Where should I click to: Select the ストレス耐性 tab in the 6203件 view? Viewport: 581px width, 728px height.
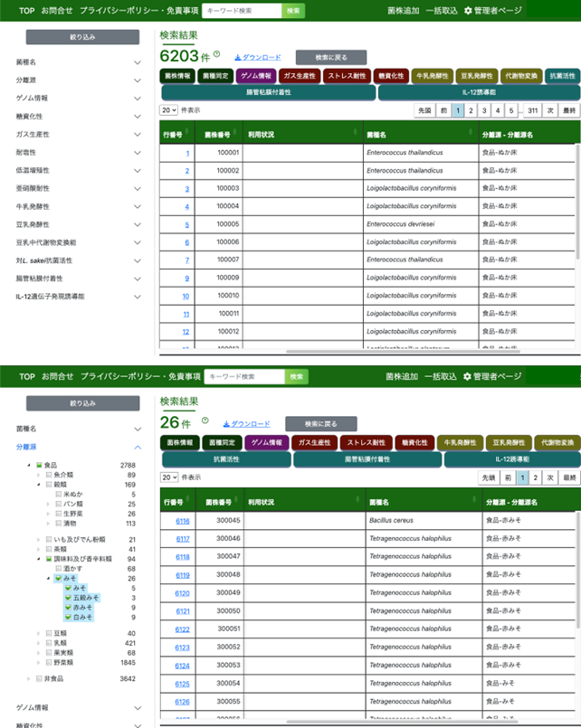point(348,76)
